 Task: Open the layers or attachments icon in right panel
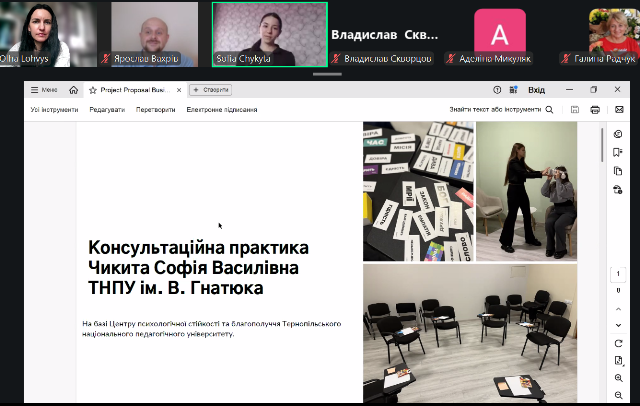tap(618, 190)
